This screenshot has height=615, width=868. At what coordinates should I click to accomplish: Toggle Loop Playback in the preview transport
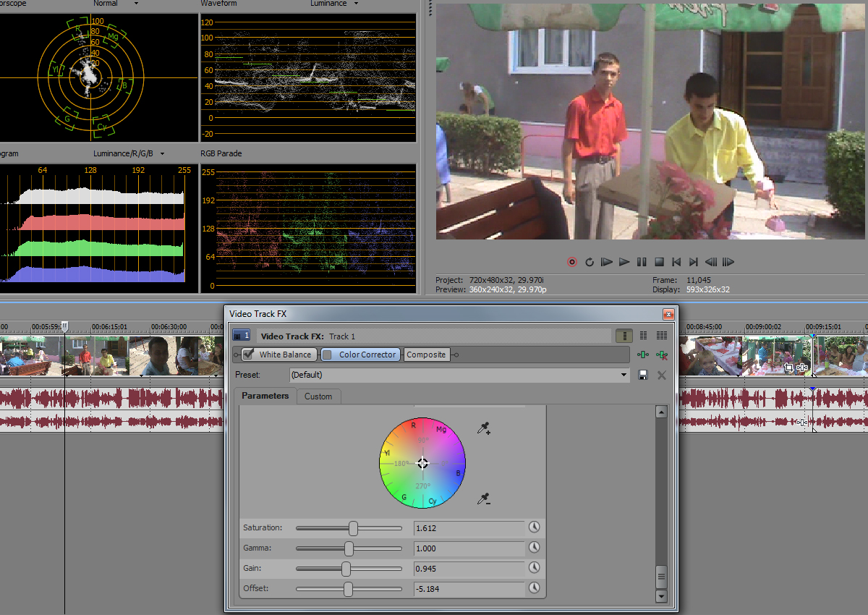click(x=590, y=262)
